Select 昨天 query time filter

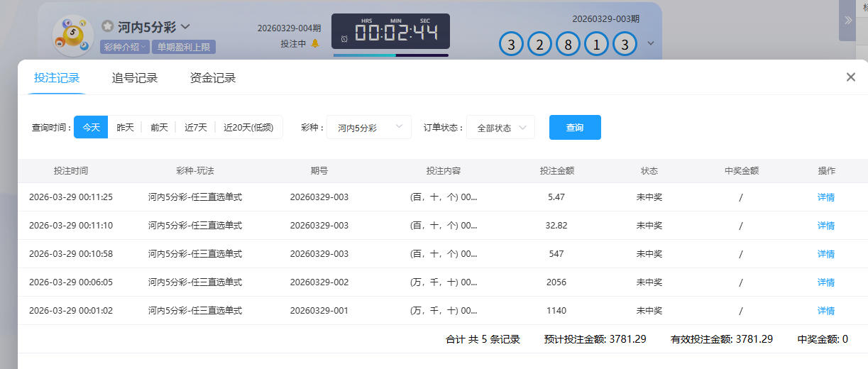pos(125,128)
